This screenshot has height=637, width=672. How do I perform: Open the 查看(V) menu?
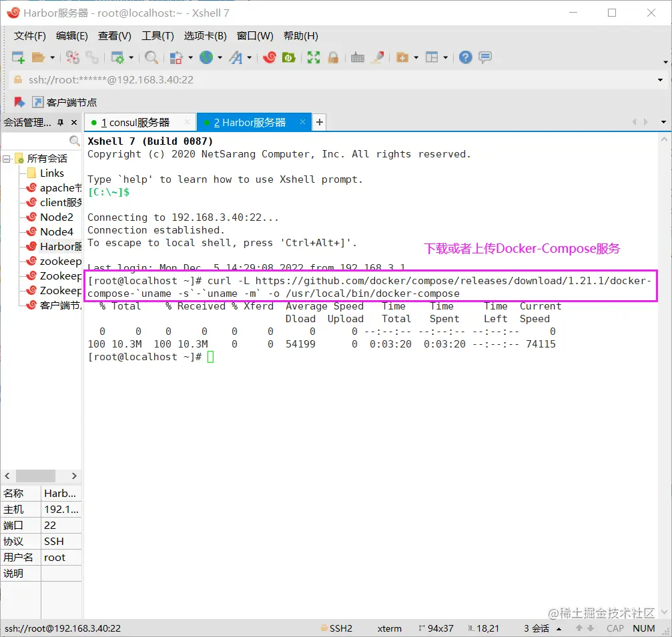pos(114,36)
